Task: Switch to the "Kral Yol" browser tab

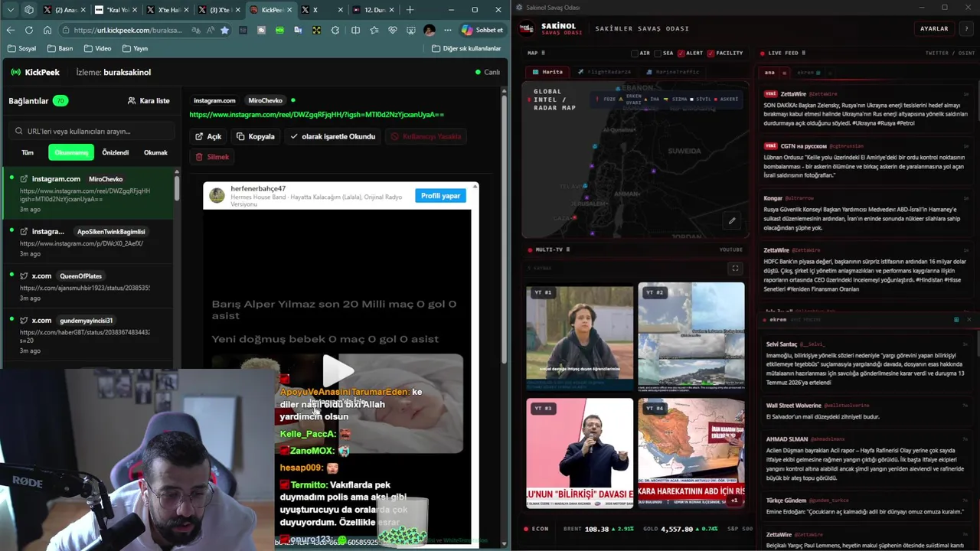Action: coord(115,10)
